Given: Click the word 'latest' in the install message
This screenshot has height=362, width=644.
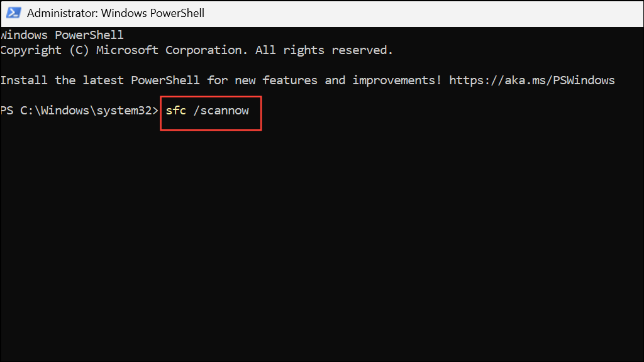Looking at the screenshot, I should click(103, 80).
